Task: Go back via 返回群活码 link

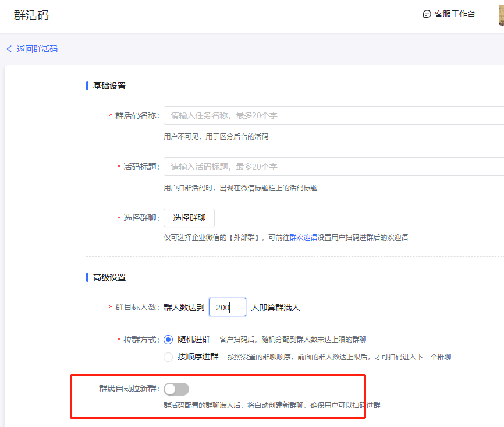Action: coord(37,49)
